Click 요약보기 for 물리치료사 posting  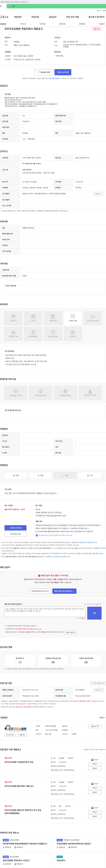tap(95, 788)
